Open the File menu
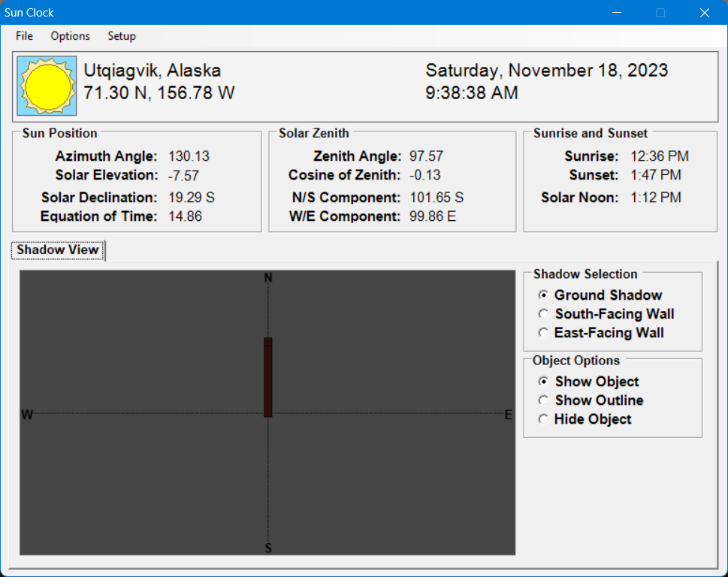The image size is (728, 577). [24, 36]
